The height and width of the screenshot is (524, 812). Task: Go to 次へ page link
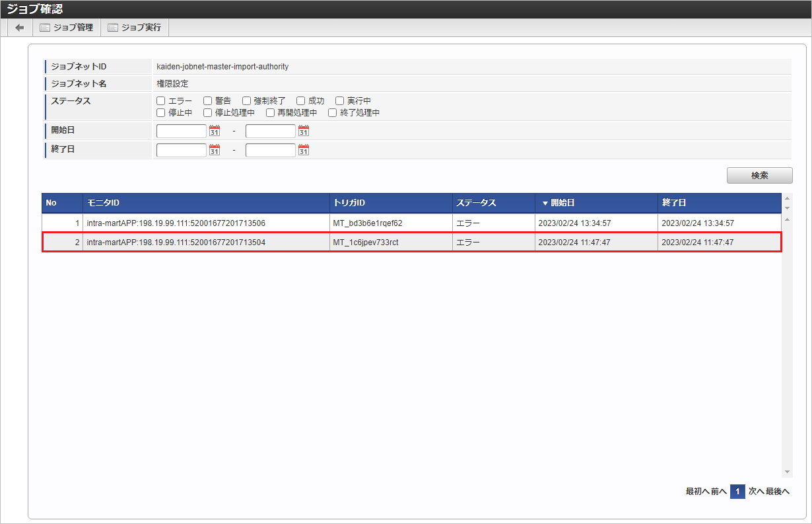click(756, 492)
